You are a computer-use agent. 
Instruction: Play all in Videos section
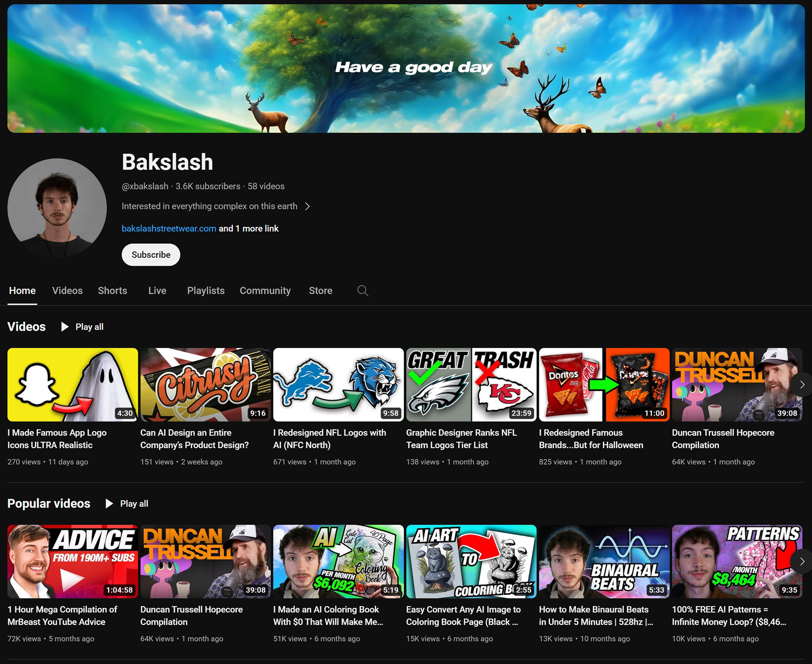point(82,327)
